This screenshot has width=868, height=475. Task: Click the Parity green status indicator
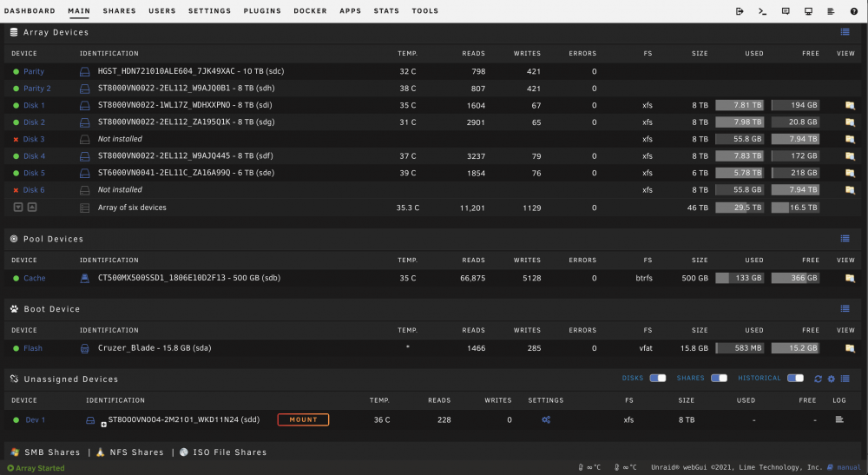coord(16,71)
